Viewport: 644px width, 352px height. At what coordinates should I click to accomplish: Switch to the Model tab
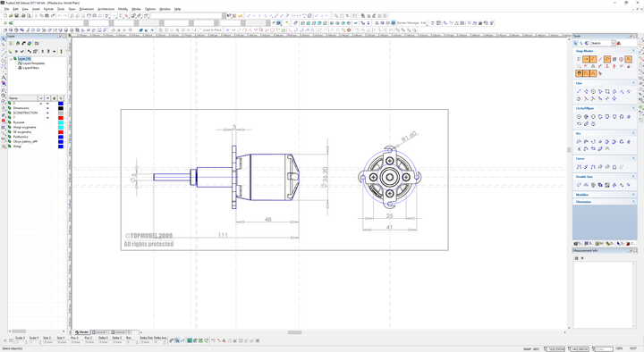coord(81,331)
